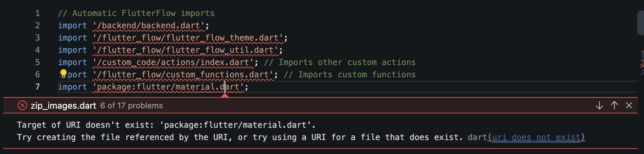Click the lightbulb quick fix icon
644x154 pixels.
pos(64,74)
